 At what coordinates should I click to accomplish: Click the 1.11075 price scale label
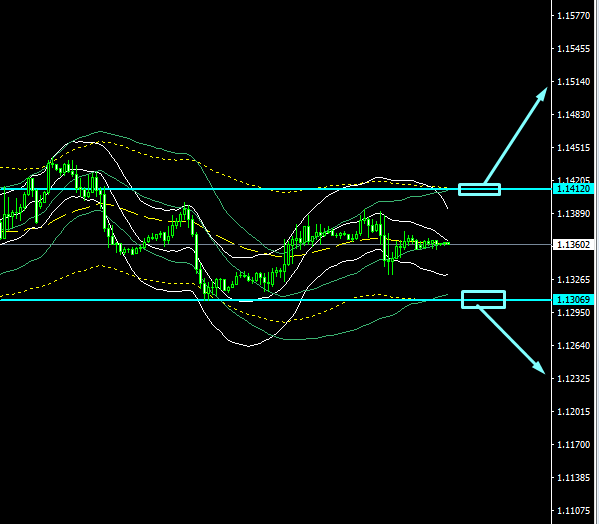coord(573,511)
